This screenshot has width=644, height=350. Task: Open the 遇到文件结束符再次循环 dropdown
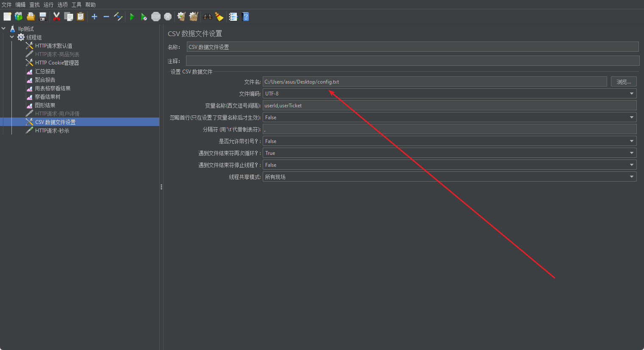[x=450, y=153]
